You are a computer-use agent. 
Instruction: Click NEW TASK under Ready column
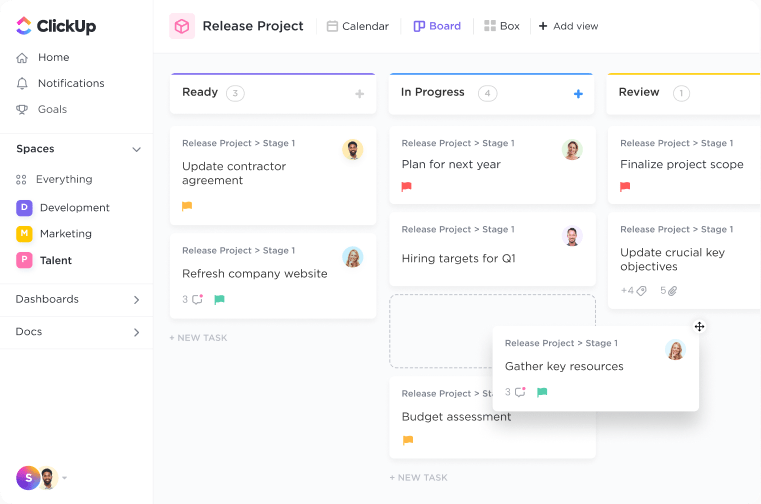[198, 338]
